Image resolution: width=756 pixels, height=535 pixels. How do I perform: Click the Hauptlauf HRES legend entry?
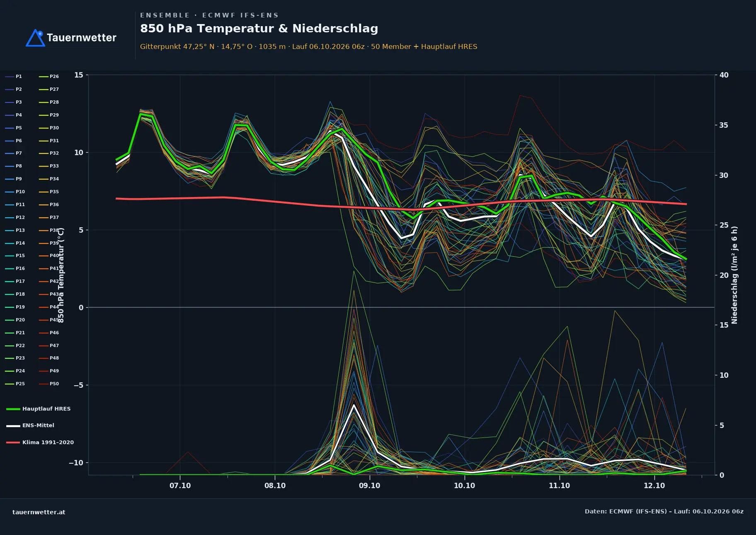click(x=39, y=409)
